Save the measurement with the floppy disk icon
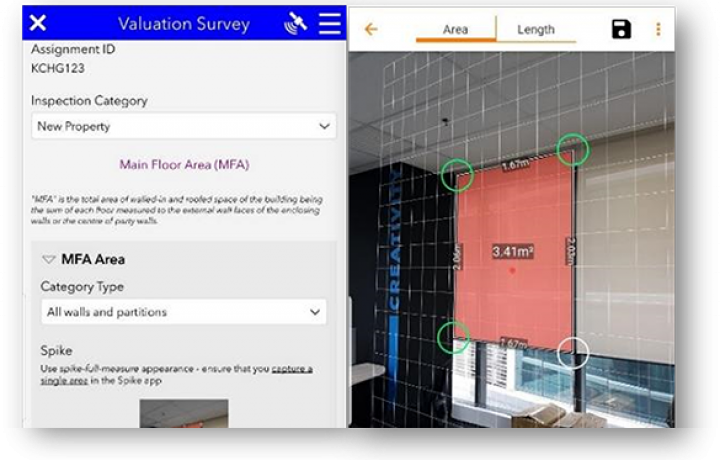Image resolution: width=720 pixels, height=460 pixels. point(621,29)
